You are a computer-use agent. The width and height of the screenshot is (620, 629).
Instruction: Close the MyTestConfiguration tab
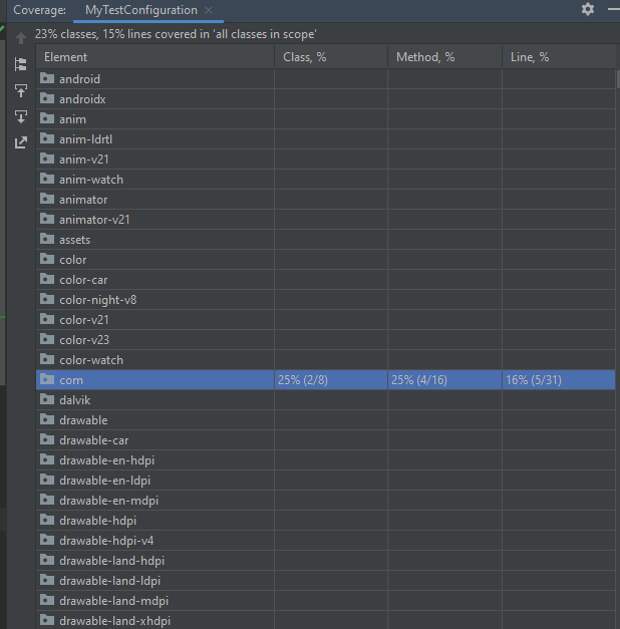point(209,10)
